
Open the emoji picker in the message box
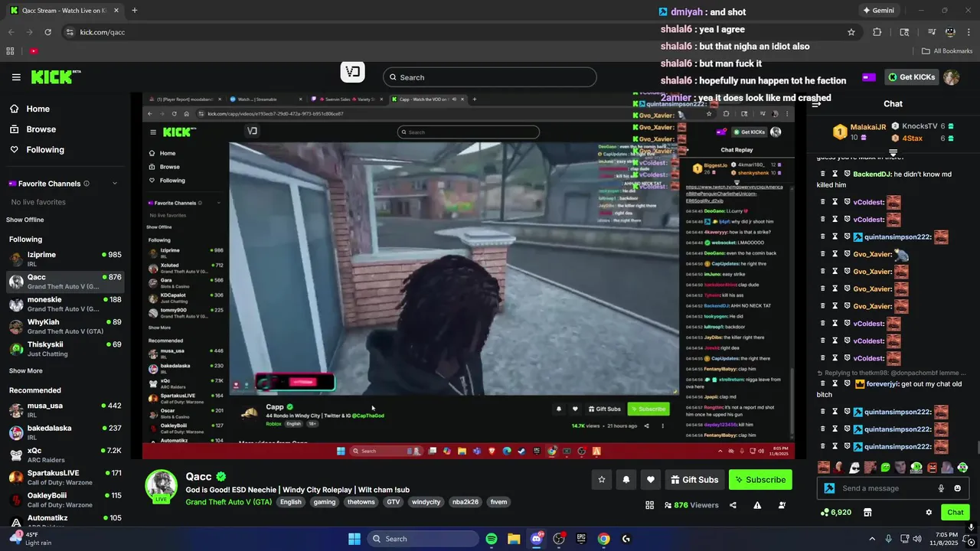click(957, 488)
